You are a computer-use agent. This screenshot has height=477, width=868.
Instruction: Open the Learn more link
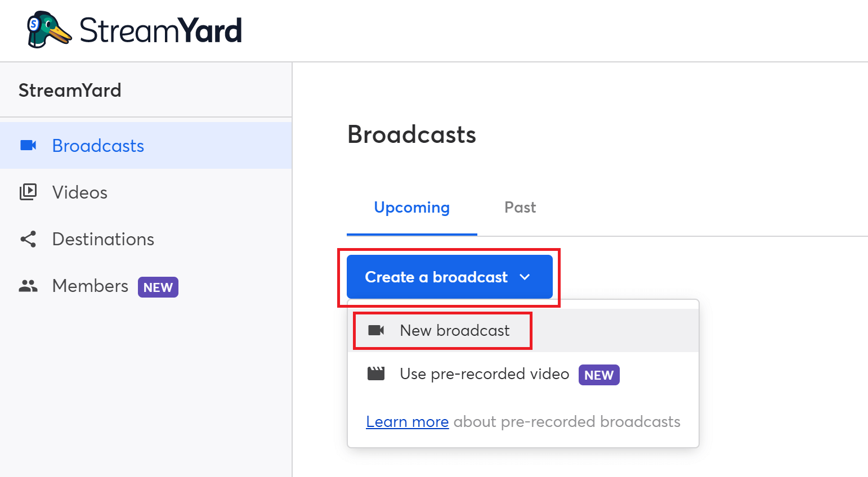click(408, 421)
